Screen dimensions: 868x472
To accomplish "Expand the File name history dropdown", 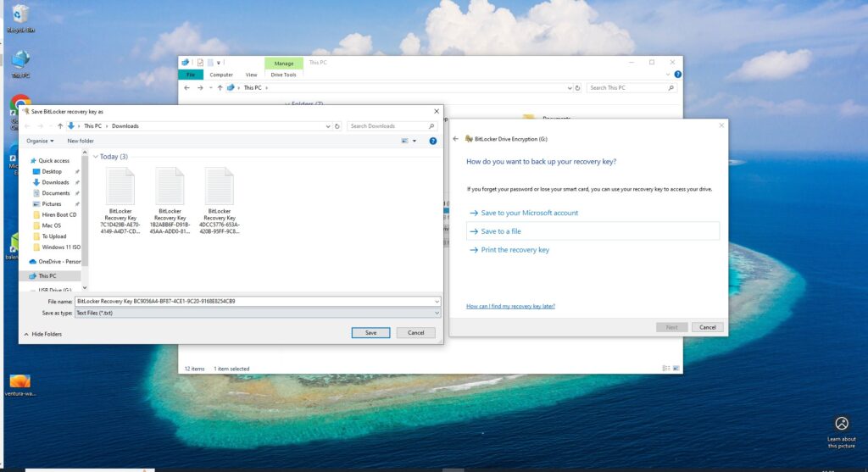I will [x=437, y=302].
